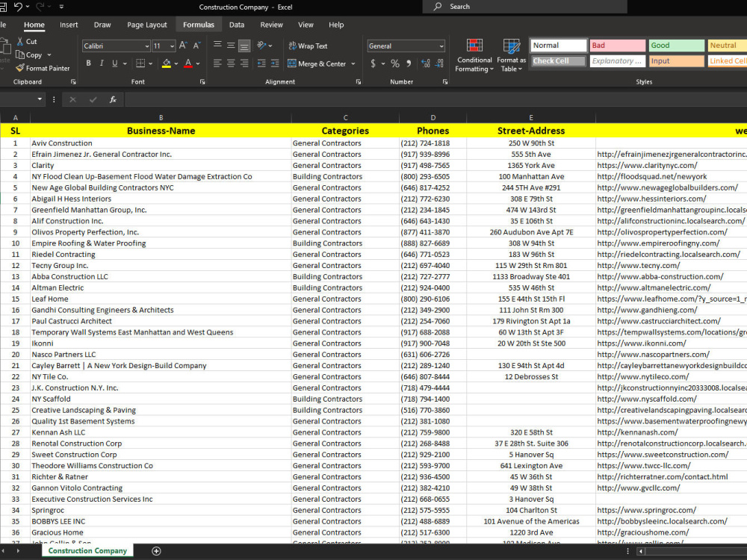Viewport: 747px width, 560px height.
Task: Center cell text horizontally
Action: [231, 63]
